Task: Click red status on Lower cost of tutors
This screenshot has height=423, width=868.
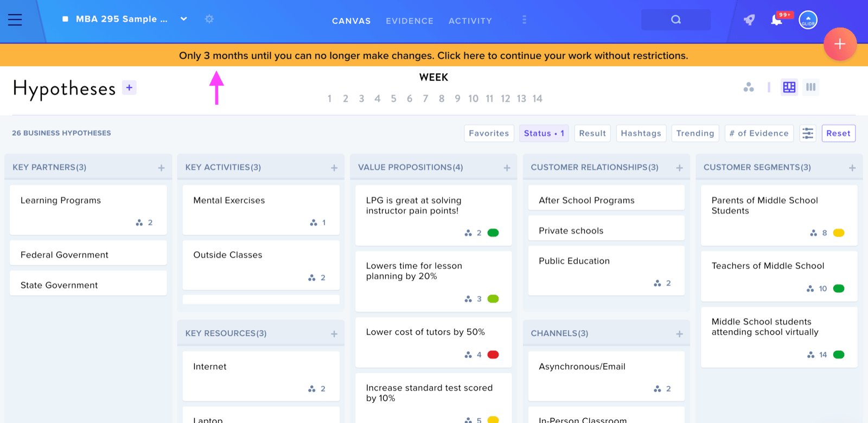Action: [x=493, y=355]
